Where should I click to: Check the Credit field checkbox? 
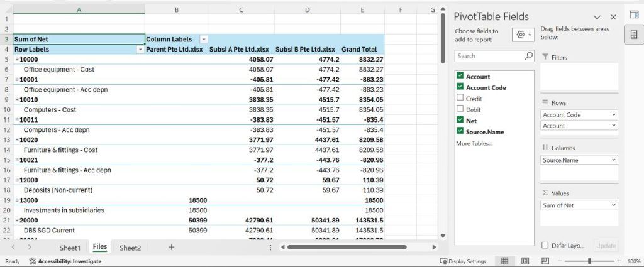(460, 98)
